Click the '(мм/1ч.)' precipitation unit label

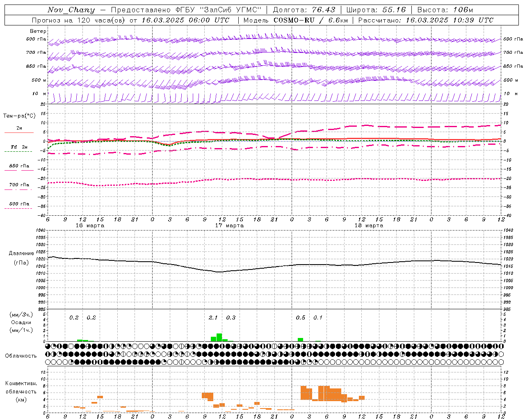tap(21, 330)
